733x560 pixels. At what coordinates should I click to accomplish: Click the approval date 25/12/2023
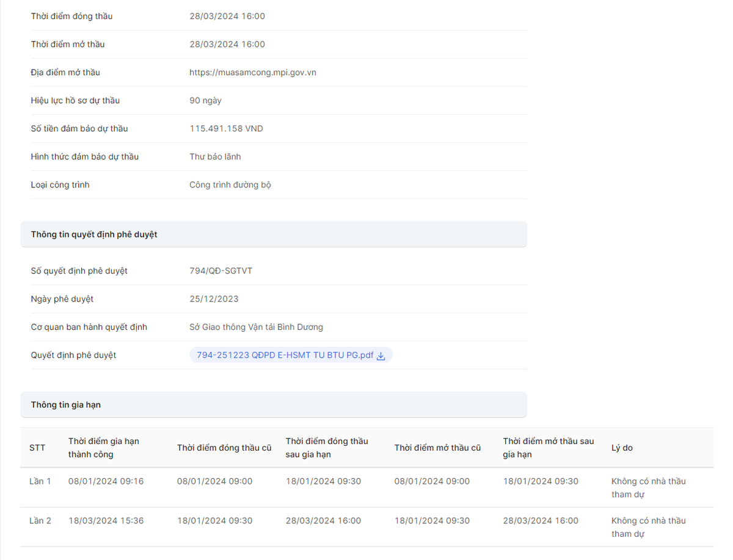214,299
